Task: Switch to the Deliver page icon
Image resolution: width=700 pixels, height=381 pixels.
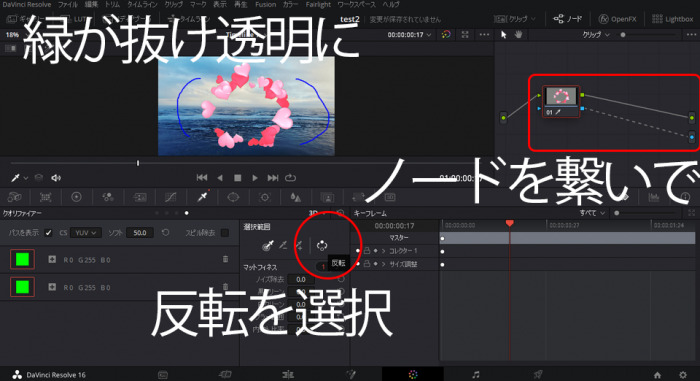Action: pyautogui.click(x=538, y=374)
